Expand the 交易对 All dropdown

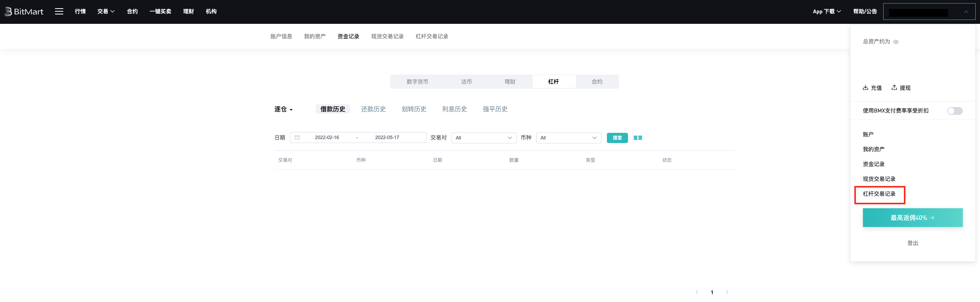pyautogui.click(x=484, y=138)
